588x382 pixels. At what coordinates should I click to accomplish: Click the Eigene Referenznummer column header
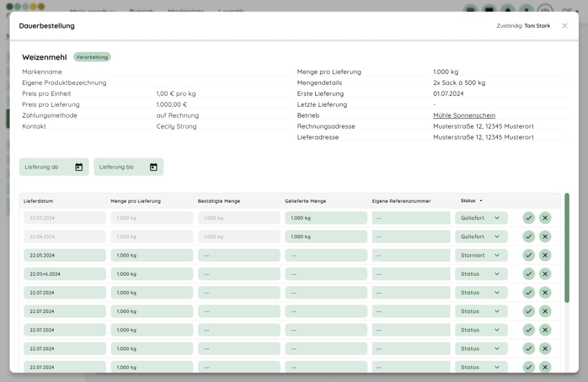click(401, 201)
